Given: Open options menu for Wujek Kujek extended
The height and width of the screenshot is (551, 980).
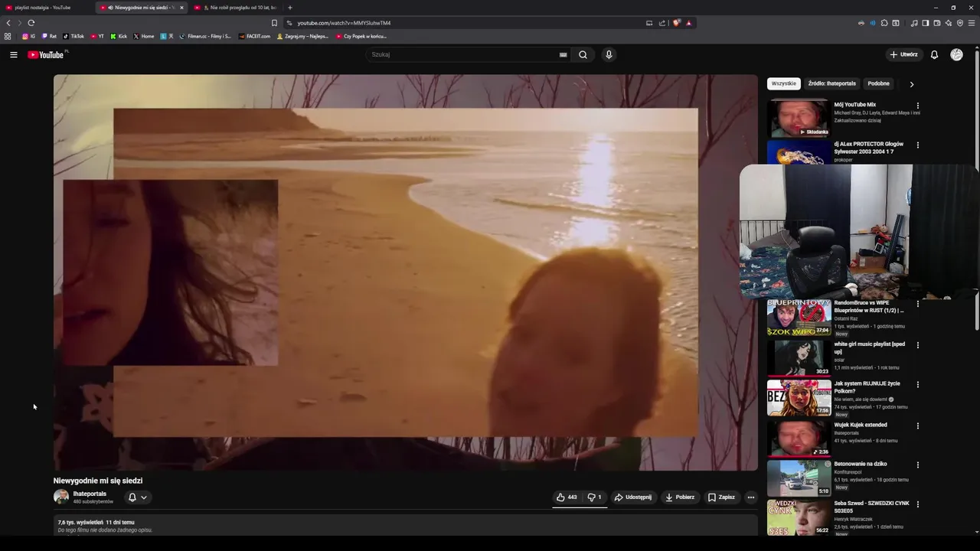Looking at the screenshot, I should tap(918, 425).
